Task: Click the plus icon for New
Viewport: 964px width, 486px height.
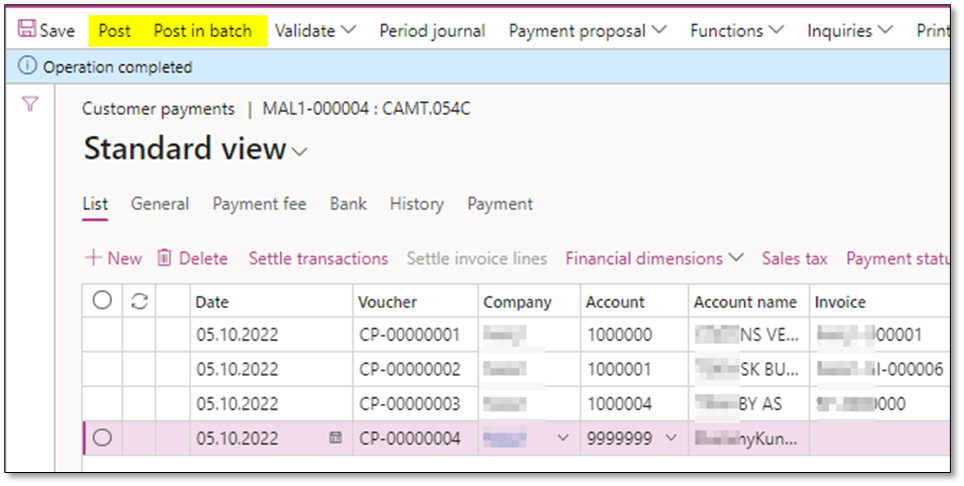Action: [x=93, y=258]
